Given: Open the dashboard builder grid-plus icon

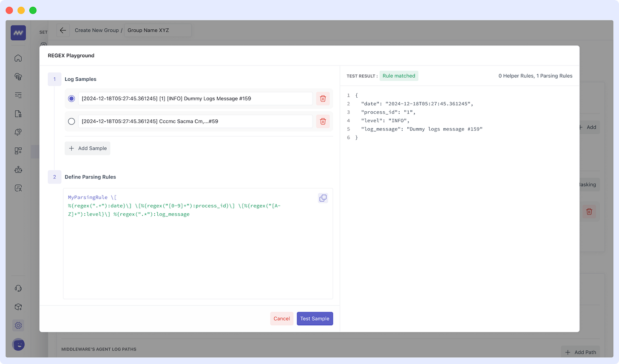Looking at the screenshot, I should click(x=18, y=151).
